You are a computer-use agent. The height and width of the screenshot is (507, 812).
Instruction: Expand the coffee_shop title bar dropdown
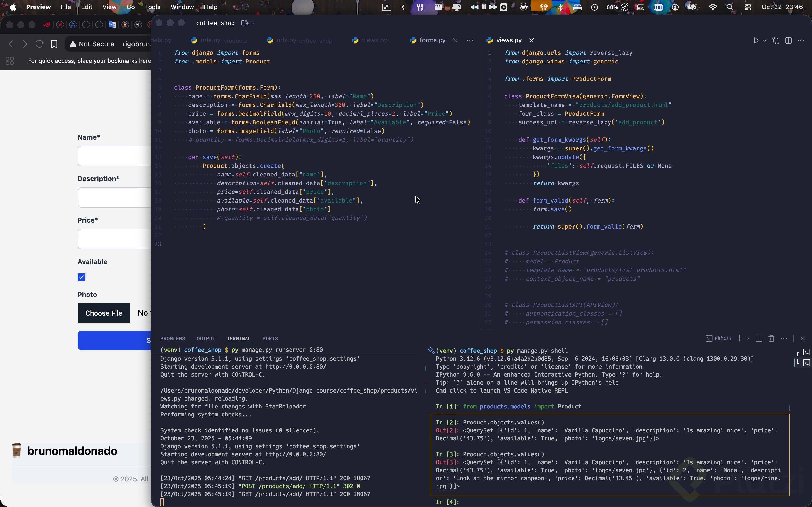coord(253,23)
